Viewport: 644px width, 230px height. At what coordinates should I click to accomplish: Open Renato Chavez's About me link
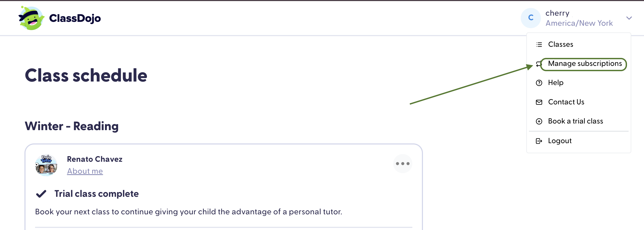pyautogui.click(x=85, y=171)
